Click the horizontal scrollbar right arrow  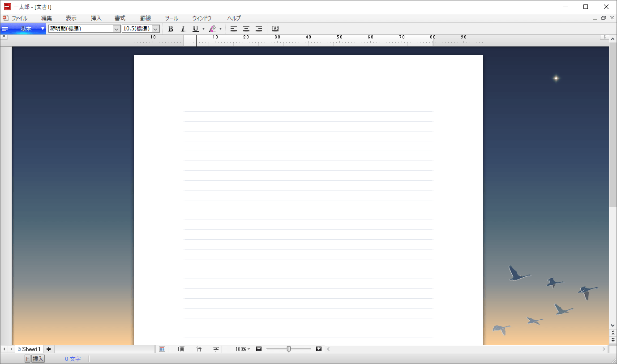[604, 349]
